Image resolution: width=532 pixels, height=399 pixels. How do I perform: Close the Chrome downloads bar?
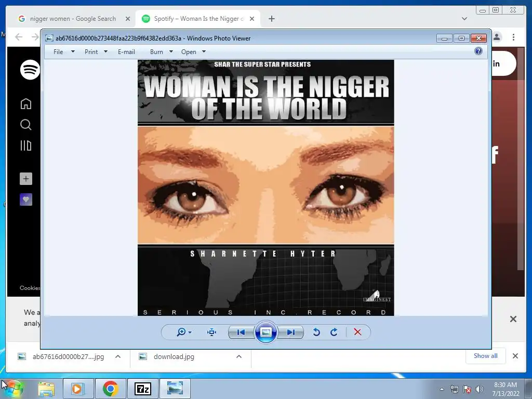coord(515,356)
